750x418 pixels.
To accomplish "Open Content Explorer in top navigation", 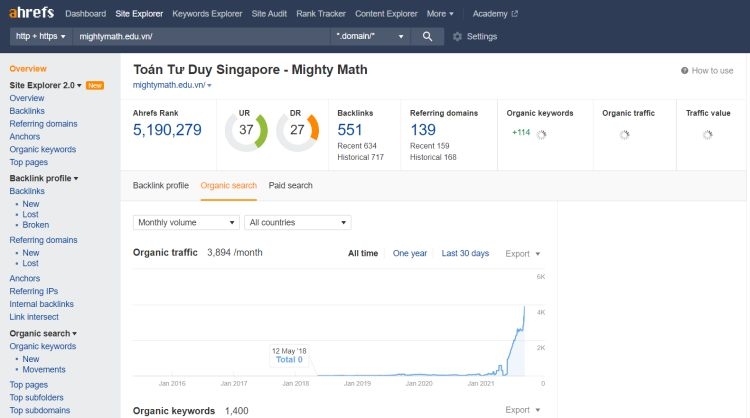I will (x=386, y=14).
